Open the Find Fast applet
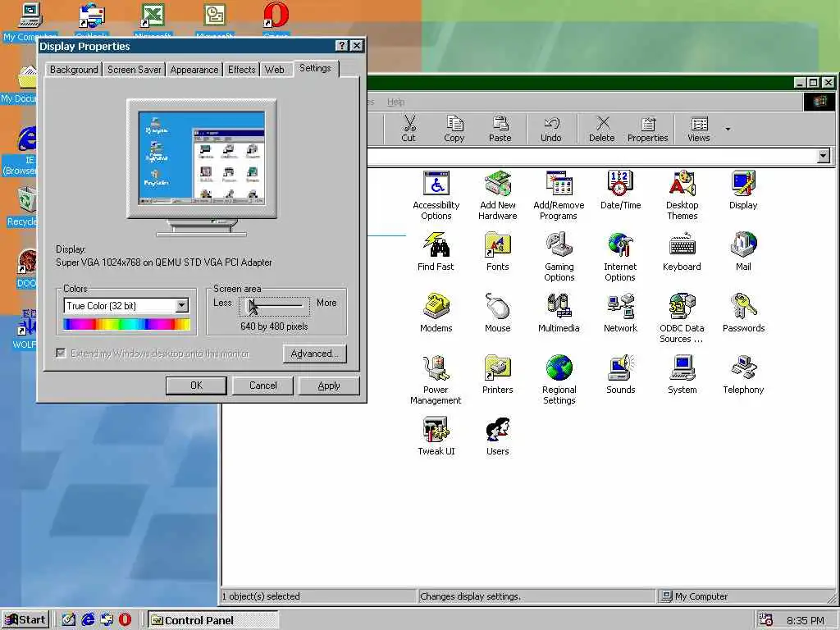This screenshot has height=630, width=840. click(x=436, y=252)
